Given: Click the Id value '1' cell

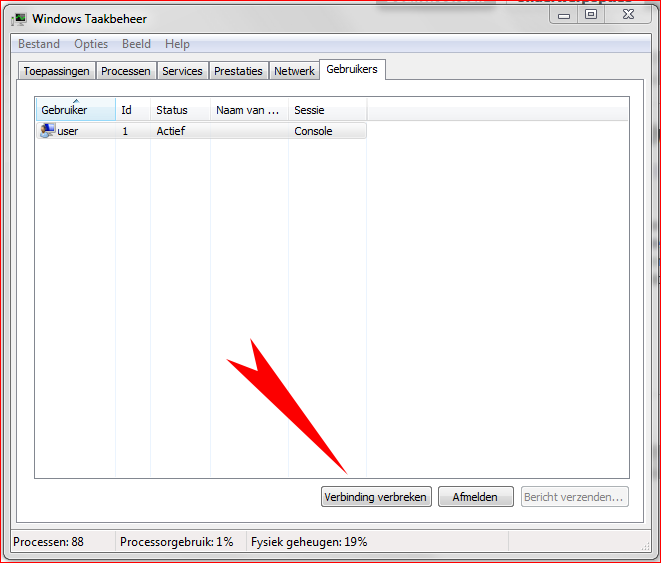Looking at the screenshot, I should click(125, 131).
